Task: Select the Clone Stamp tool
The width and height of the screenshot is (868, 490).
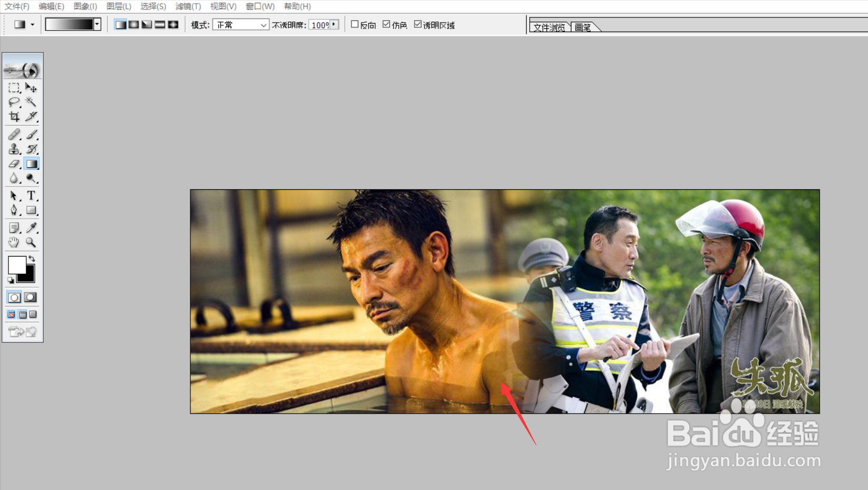Action: coord(14,149)
